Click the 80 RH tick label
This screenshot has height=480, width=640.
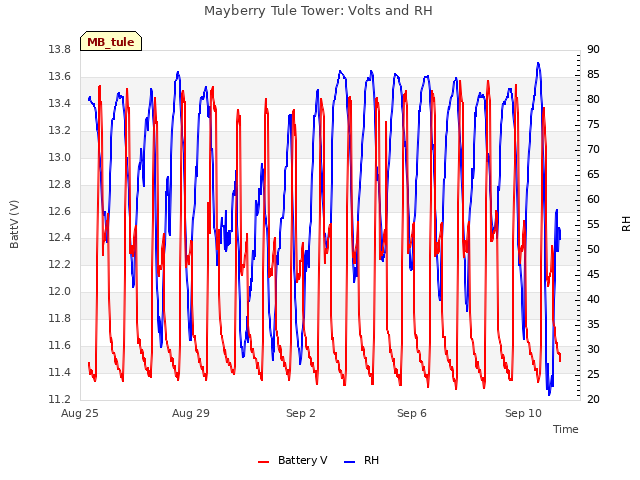pyautogui.click(x=593, y=100)
